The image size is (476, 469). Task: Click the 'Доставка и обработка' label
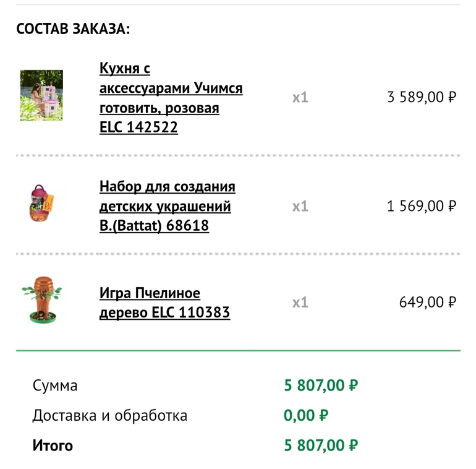click(109, 415)
